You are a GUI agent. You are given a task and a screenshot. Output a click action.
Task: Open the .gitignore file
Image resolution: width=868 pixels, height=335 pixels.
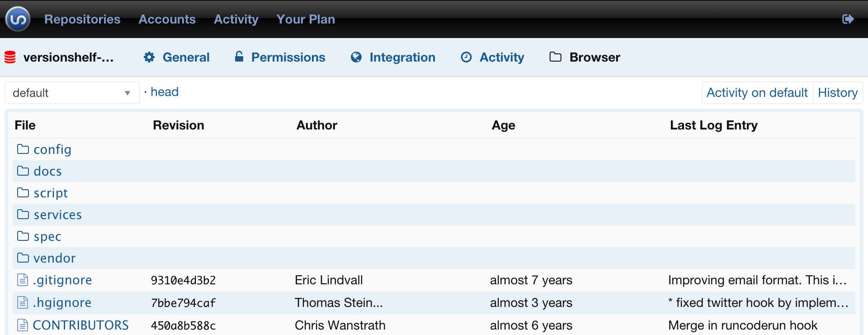(62, 280)
